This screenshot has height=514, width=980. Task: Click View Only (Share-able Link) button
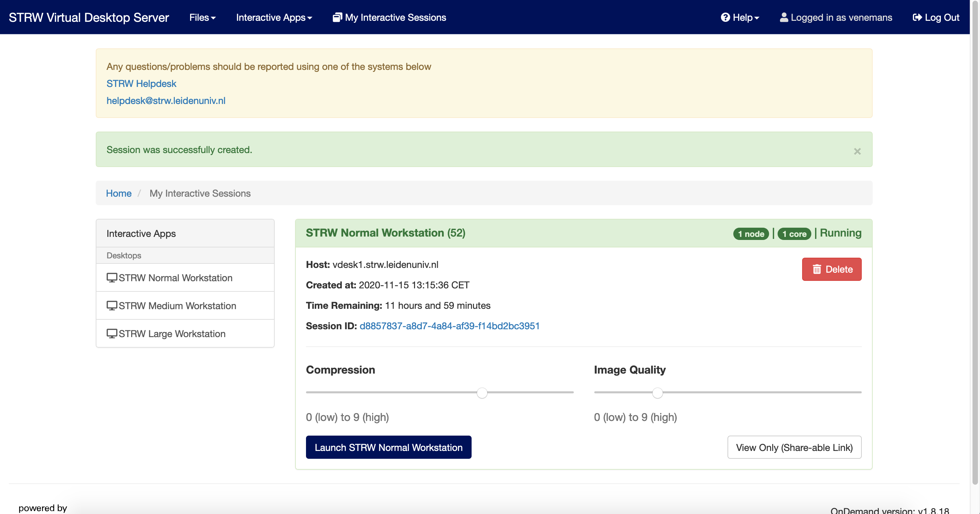[x=794, y=447]
